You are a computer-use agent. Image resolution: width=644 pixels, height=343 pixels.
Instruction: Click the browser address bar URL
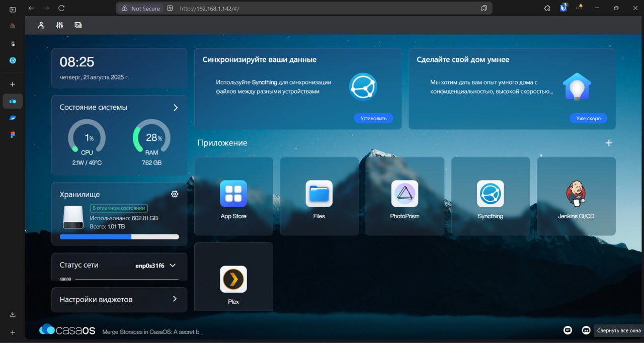click(x=209, y=9)
